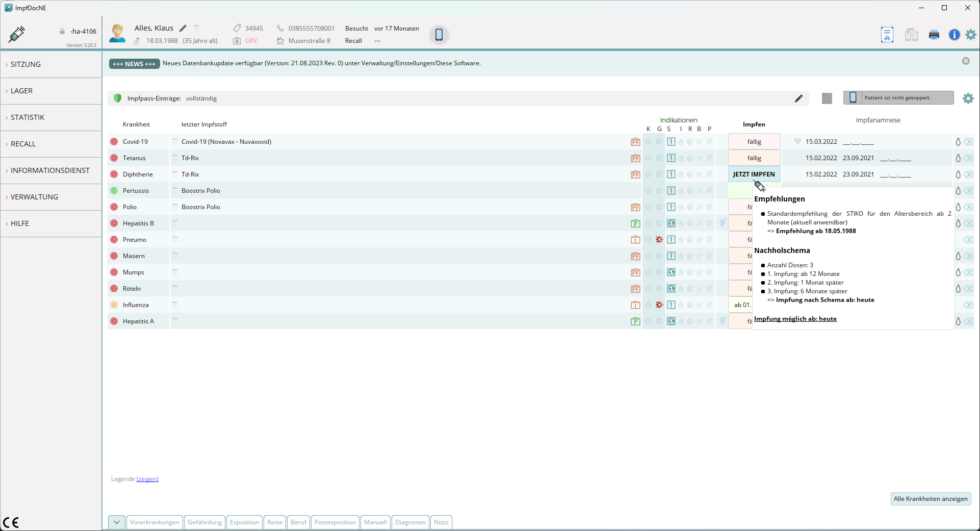Image resolution: width=980 pixels, height=531 pixels.
Task: Click the I bag icon in Influenza row
Action: pos(635,305)
